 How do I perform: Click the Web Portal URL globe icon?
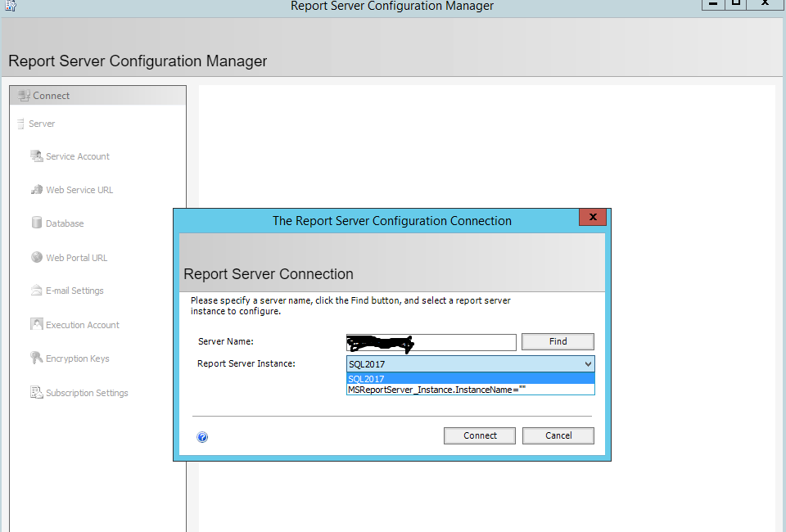[x=37, y=258]
